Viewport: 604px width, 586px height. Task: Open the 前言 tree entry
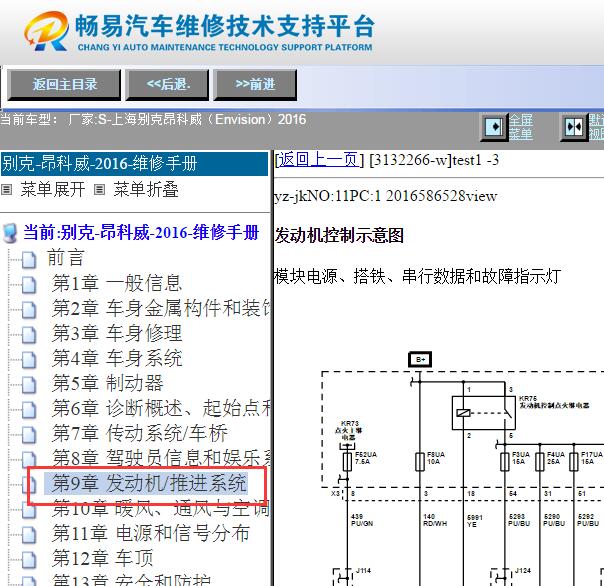tap(65, 258)
